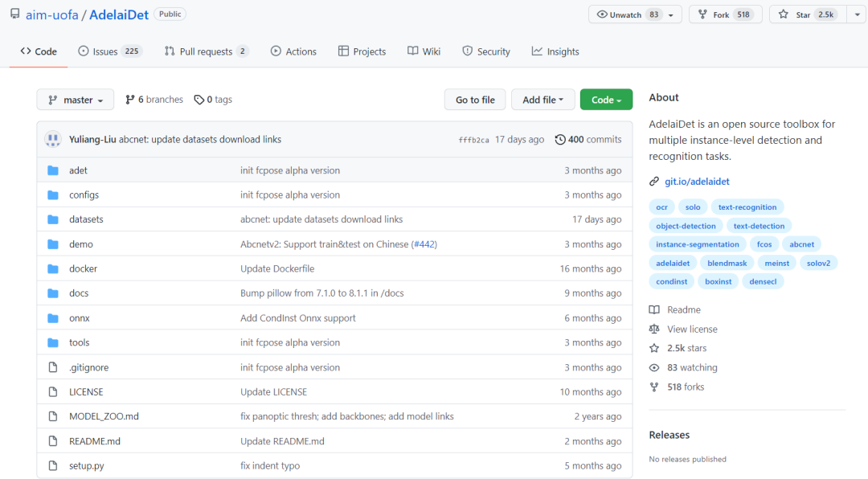Click the Go to file button
868x479 pixels.
[475, 100]
